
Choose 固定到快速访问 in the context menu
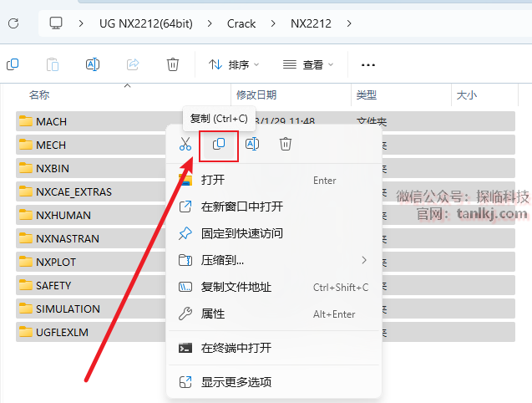point(274,233)
